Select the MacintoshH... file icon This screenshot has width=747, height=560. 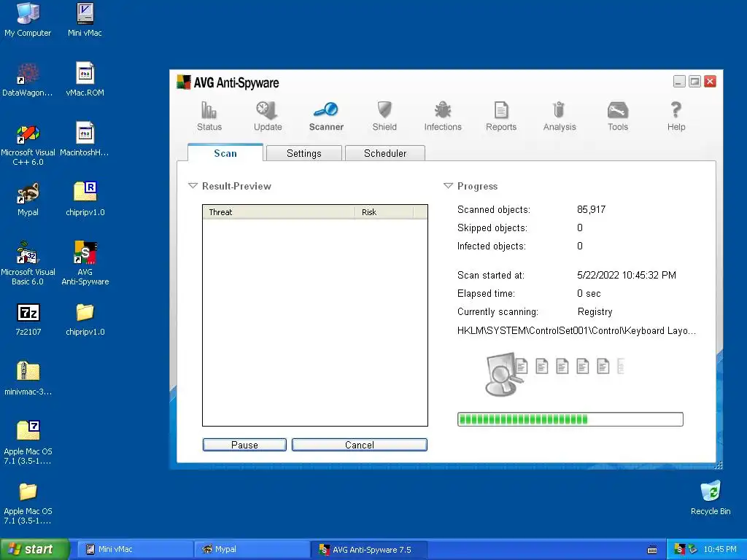pos(85,140)
